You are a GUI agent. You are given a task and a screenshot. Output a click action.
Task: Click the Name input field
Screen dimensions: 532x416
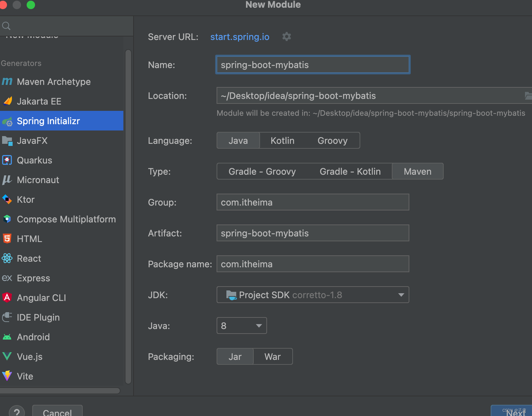pos(313,65)
